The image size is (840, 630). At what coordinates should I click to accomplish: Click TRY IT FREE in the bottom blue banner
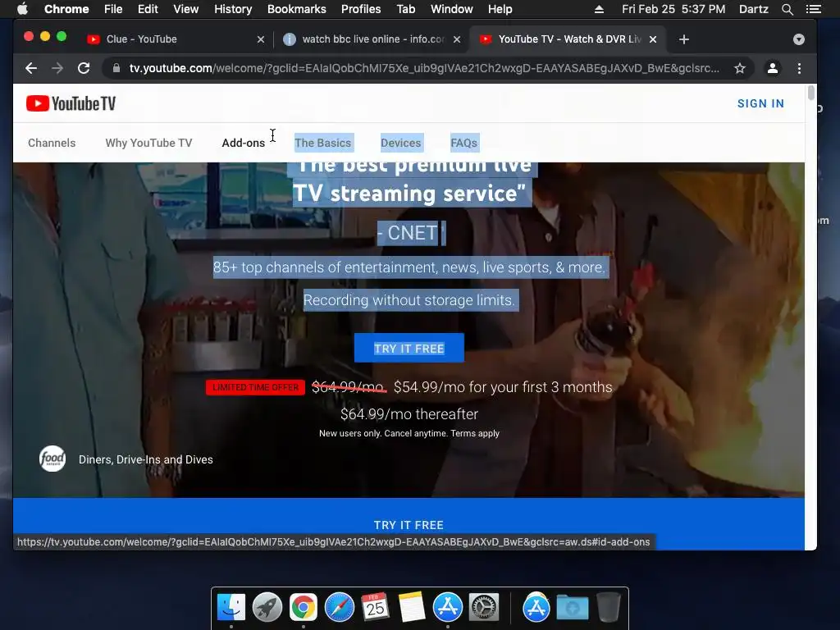(409, 525)
